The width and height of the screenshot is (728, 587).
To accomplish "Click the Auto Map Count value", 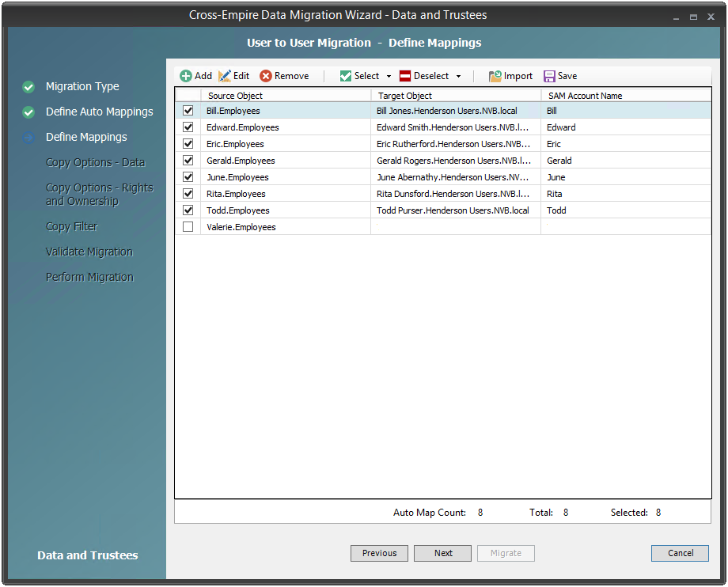I will [x=480, y=513].
